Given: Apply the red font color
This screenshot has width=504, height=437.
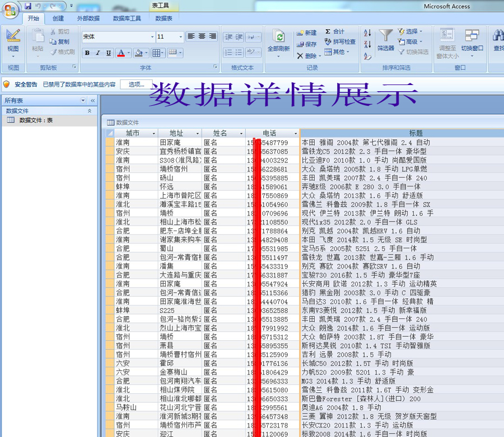Looking at the screenshot, I should pos(121,53).
